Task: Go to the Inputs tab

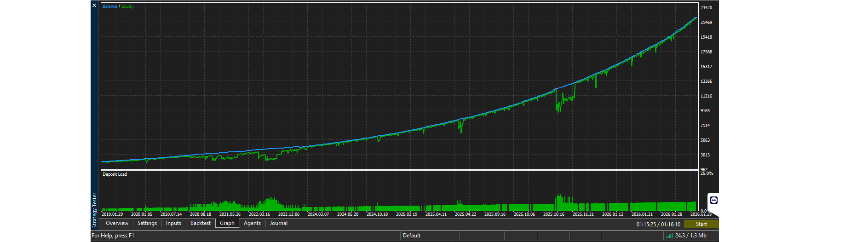Action: pos(173,223)
